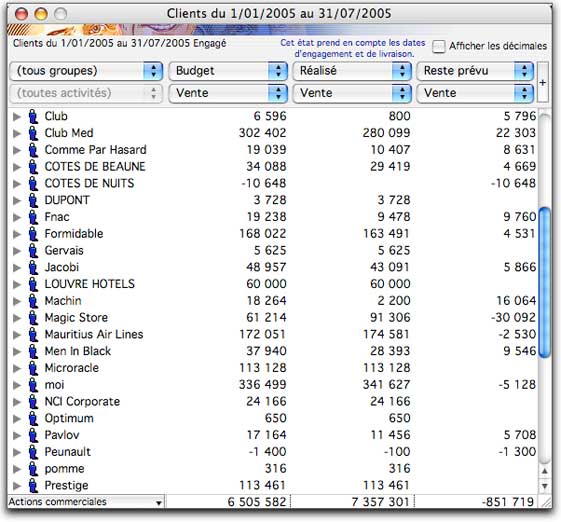The height and width of the screenshot is (522, 561).
Task: Click the scrollbar up arrow
Action: [544, 471]
